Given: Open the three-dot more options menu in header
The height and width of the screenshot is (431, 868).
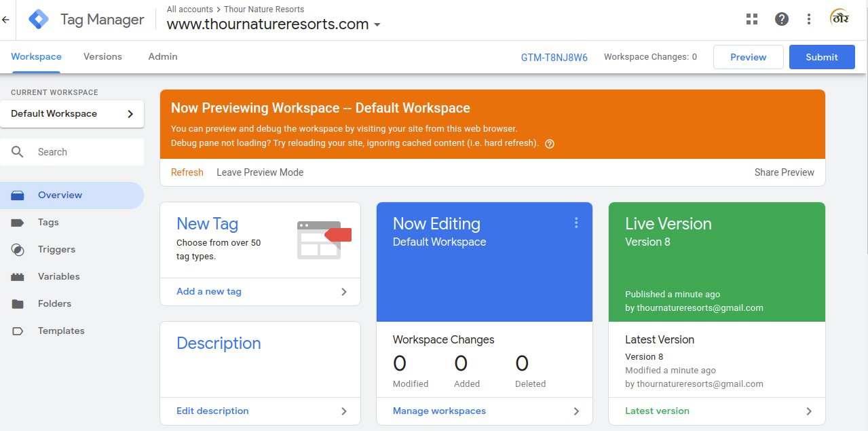Looking at the screenshot, I should click(x=809, y=19).
